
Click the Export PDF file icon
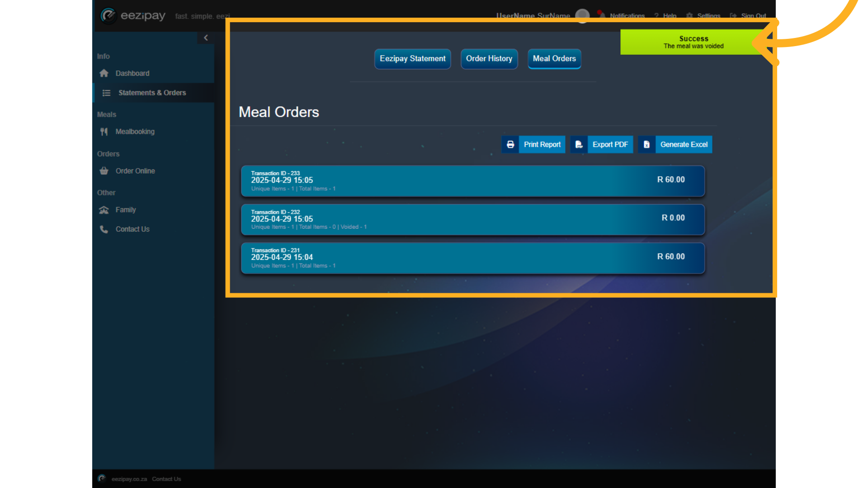pos(579,145)
